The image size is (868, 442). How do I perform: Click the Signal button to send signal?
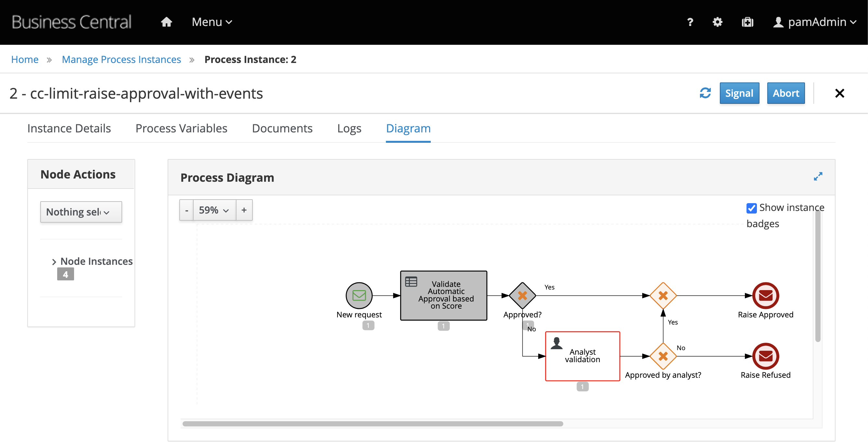(739, 93)
